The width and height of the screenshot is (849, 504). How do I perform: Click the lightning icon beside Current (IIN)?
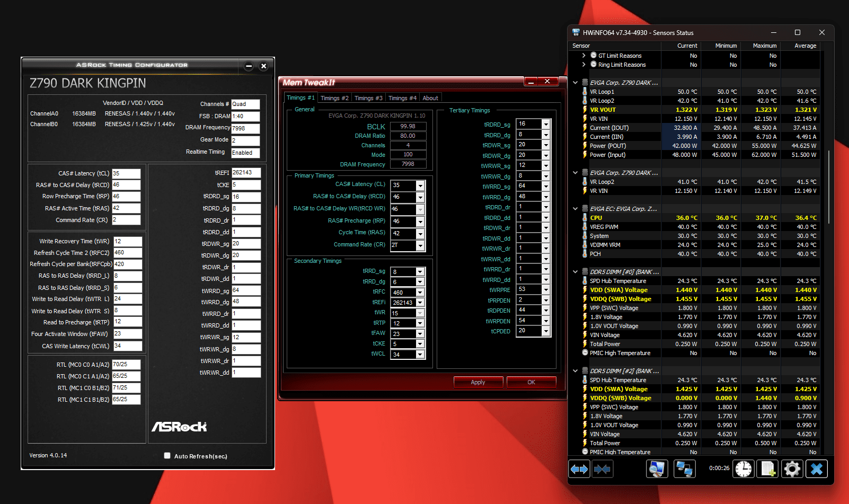click(x=585, y=137)
